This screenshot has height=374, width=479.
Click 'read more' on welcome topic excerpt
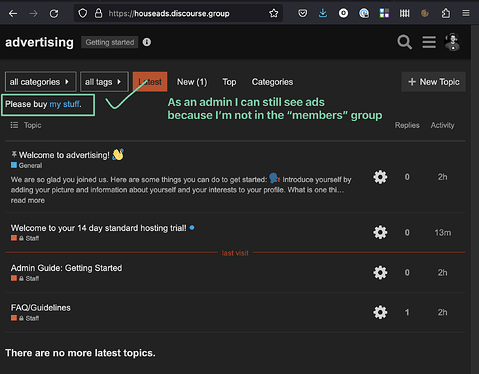pyautogui.click(x=28, y=200)
